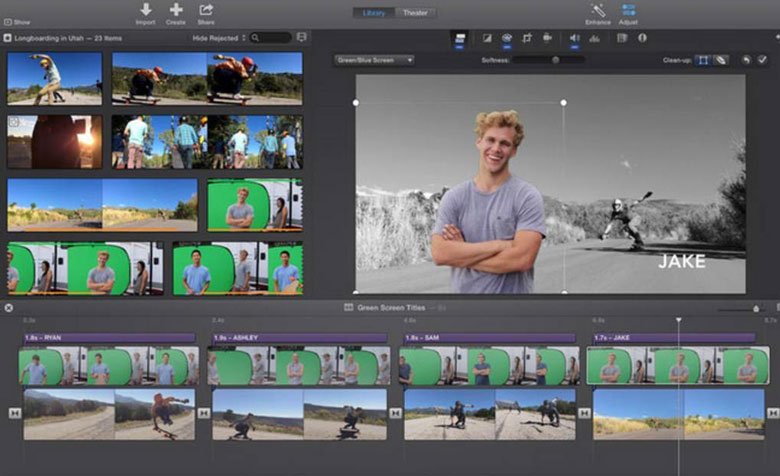
Task: Select Jake green screen clip in timeline
Action: pos(678,366)
